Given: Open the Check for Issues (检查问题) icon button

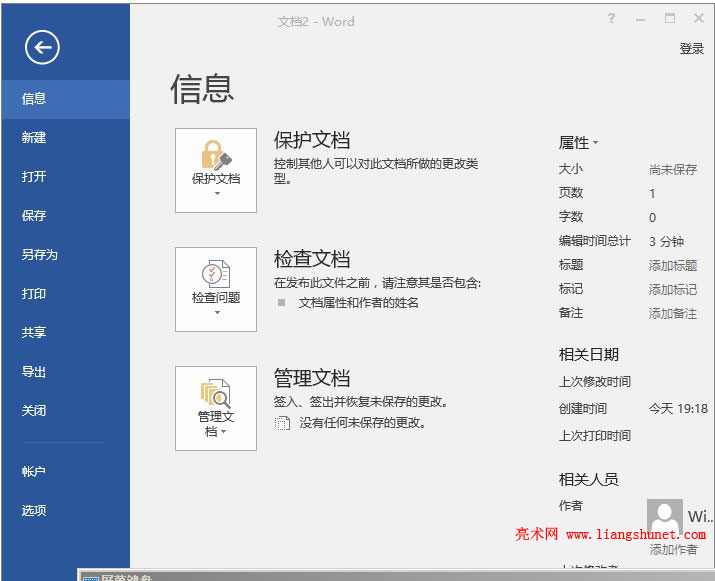Looking at the screenshot, I should [216, 289].
